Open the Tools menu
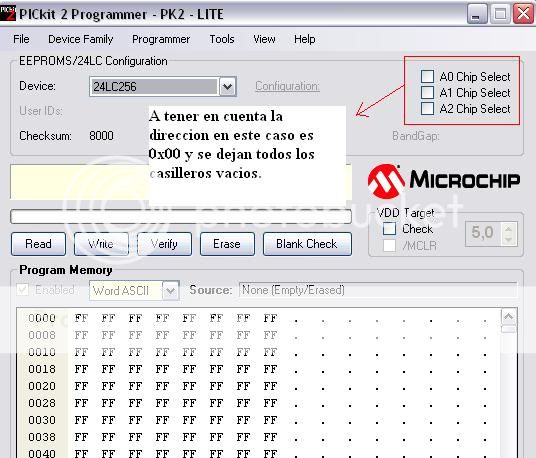 (x=222, y=39)
